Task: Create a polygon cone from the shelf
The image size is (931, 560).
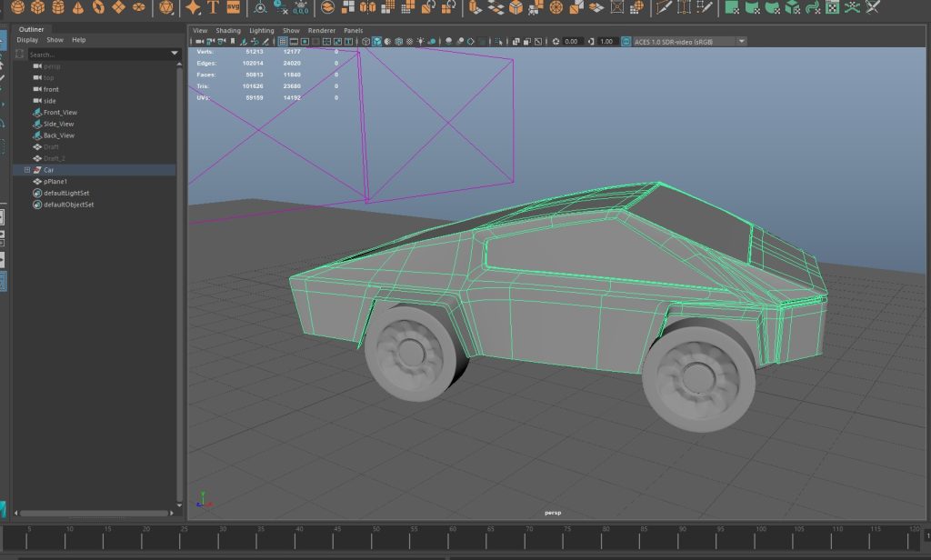Action: [78, 7]
